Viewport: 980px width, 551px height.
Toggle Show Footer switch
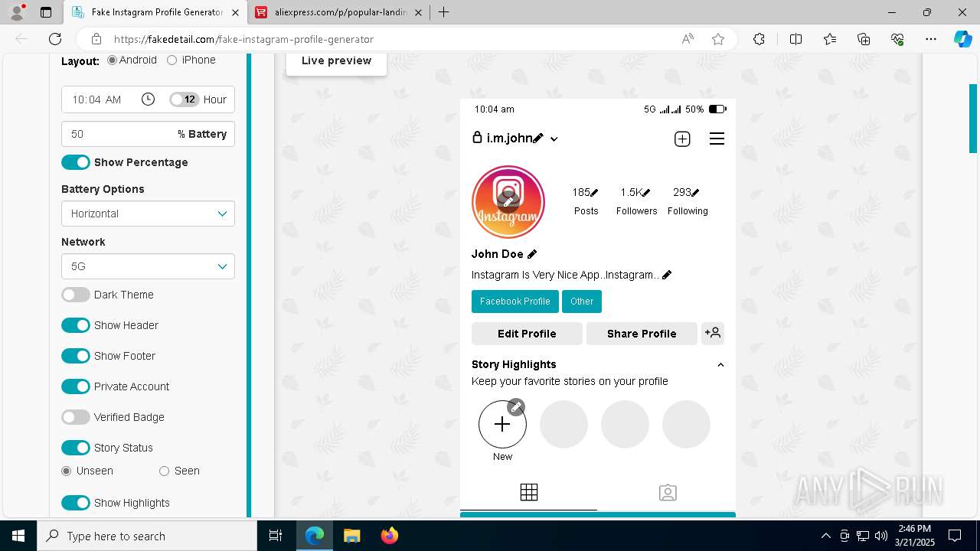[x=76, y=356]
